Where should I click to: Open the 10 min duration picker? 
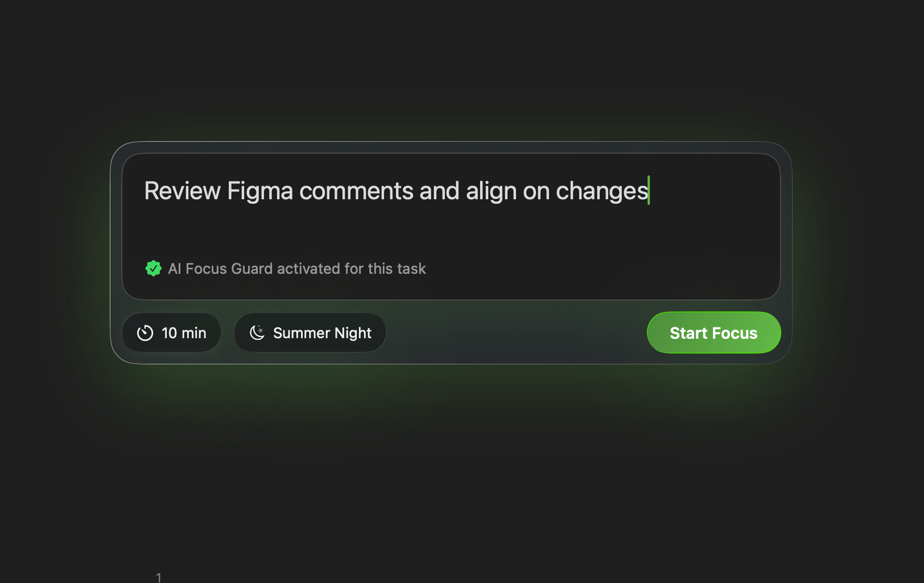tap(171, 333)
